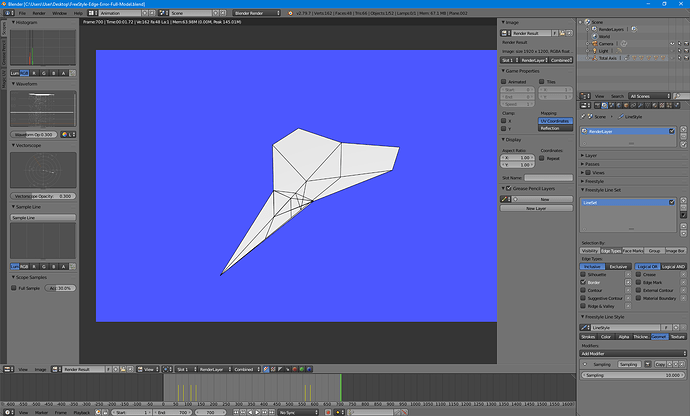Open the Help menu
The image size is (690, 416).
(x=78, y=13)
